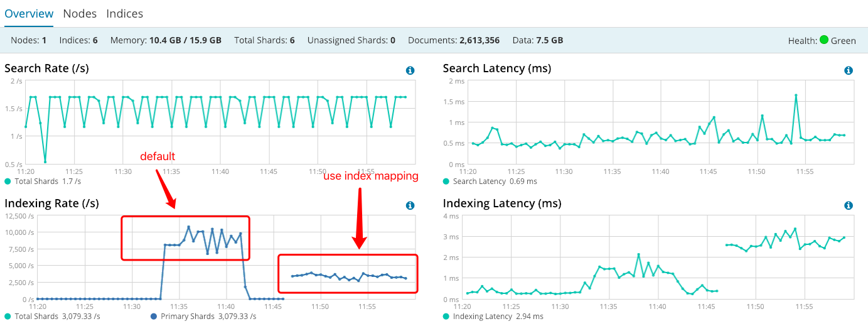This screenshot has height=336, width=868.
Task: Click Memory 10.4 GB / 15.9 GB stat
Action: point(166,40)
